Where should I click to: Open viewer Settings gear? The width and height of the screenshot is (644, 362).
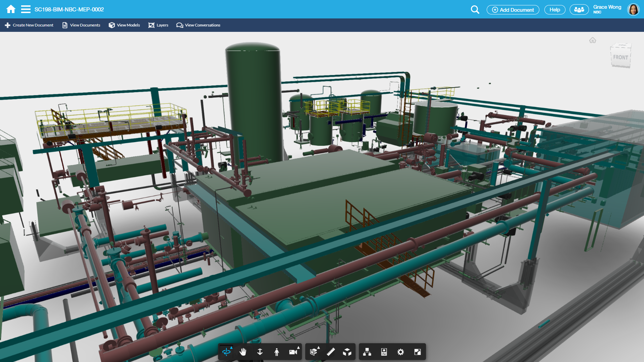401,352
